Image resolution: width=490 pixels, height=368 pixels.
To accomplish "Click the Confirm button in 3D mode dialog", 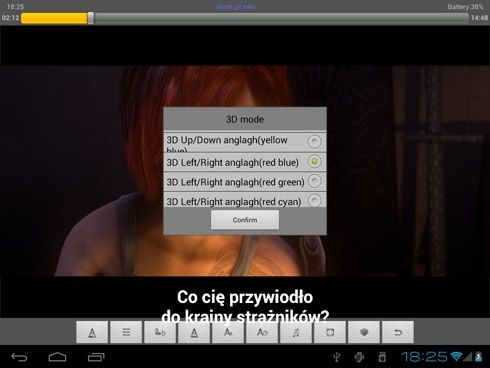I will [245, 220].
